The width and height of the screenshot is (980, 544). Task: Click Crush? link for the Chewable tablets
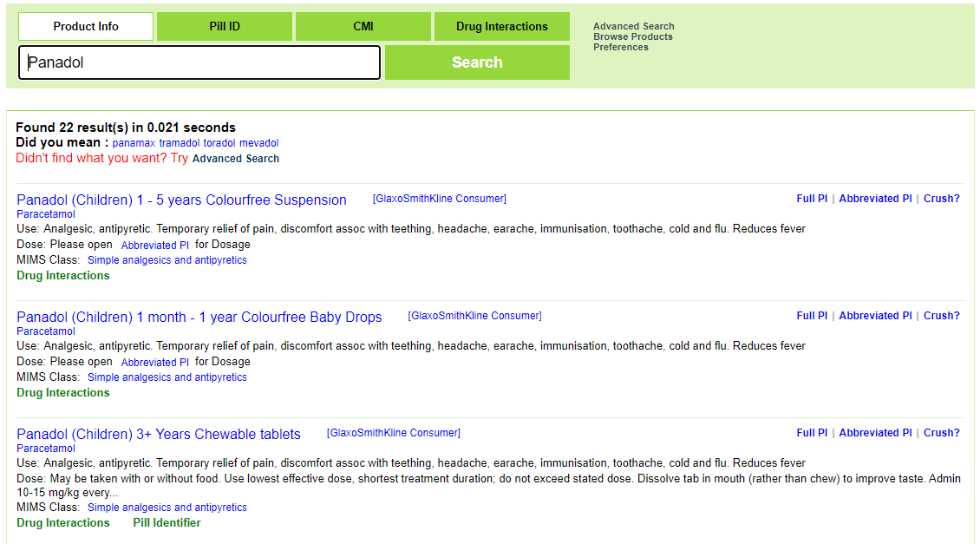[x=941, y=432]
